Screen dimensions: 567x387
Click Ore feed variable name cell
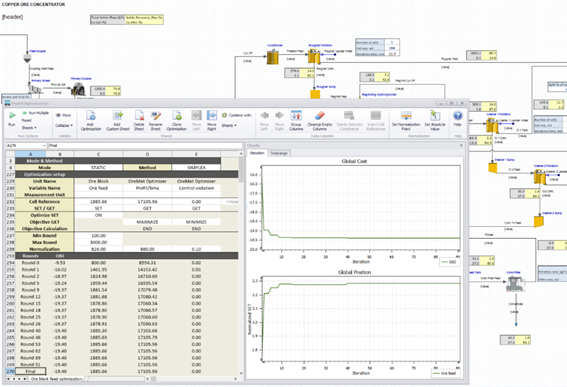(98, 188)
